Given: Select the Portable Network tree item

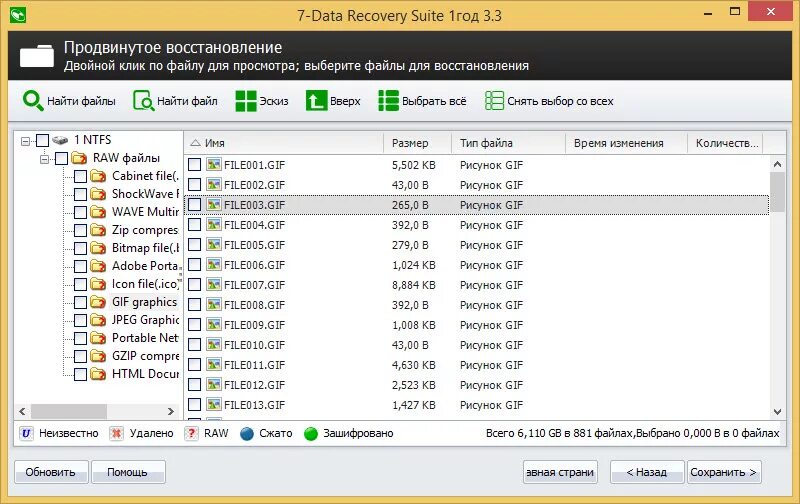Looking at the screenshot, I should (145, 338).
